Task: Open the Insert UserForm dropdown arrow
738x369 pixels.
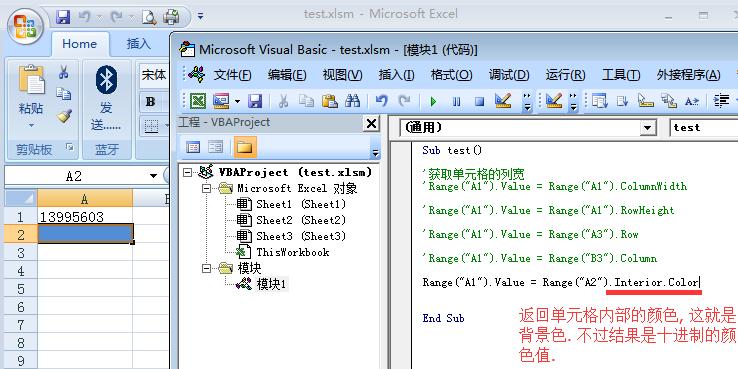Action: [237, 101]
